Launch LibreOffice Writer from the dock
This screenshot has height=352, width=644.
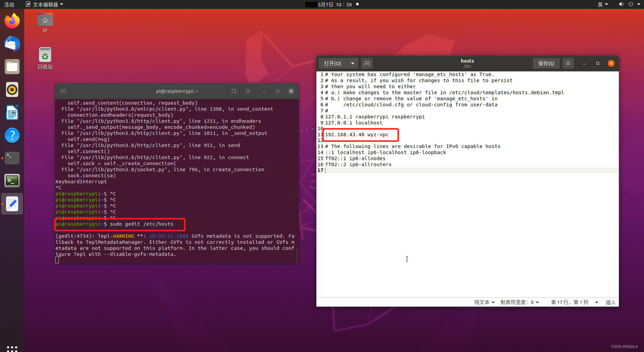pos(12,112)
